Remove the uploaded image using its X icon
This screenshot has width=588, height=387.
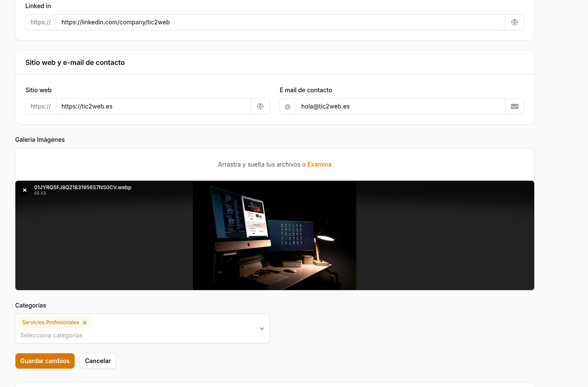pos(25,190)
